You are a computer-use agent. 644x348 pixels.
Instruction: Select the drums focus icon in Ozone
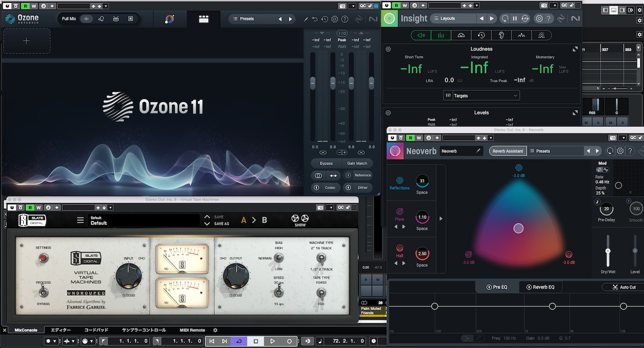click(x=116, y=19)
